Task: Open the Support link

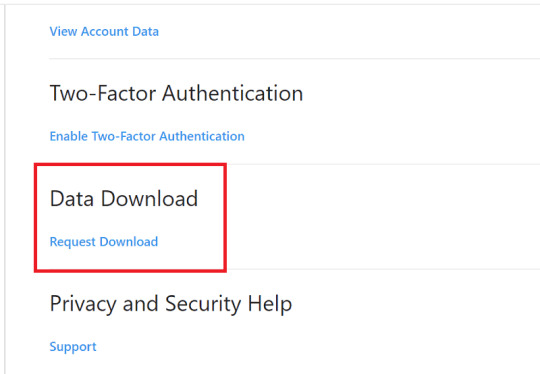Action: click(73, 346)
